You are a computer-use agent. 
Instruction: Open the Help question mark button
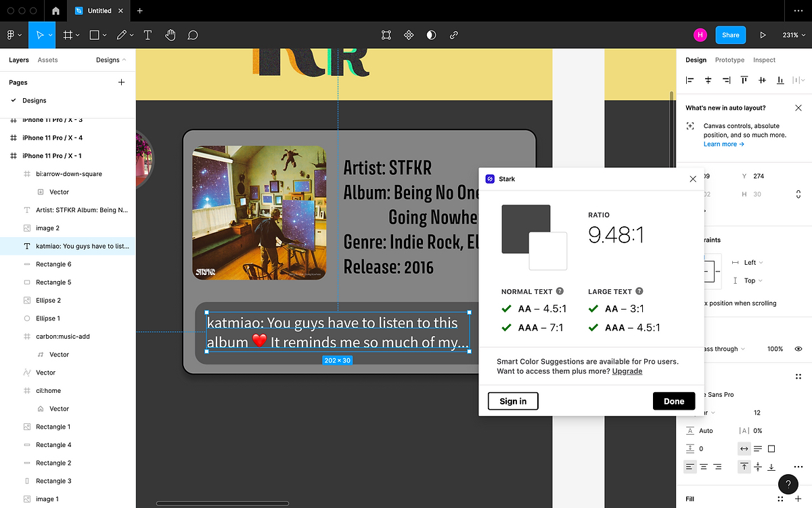point(788,484)
